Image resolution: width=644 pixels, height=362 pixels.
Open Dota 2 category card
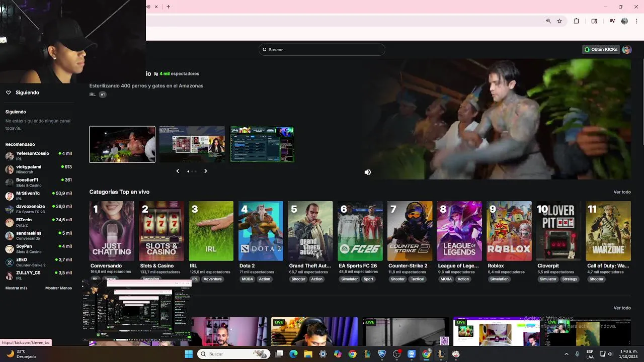(261, 231)
